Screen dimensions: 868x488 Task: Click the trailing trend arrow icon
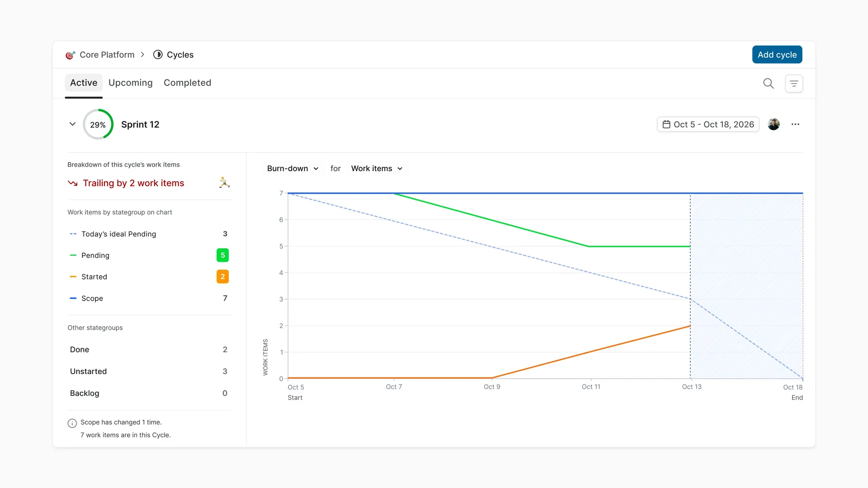coord(72,183)
